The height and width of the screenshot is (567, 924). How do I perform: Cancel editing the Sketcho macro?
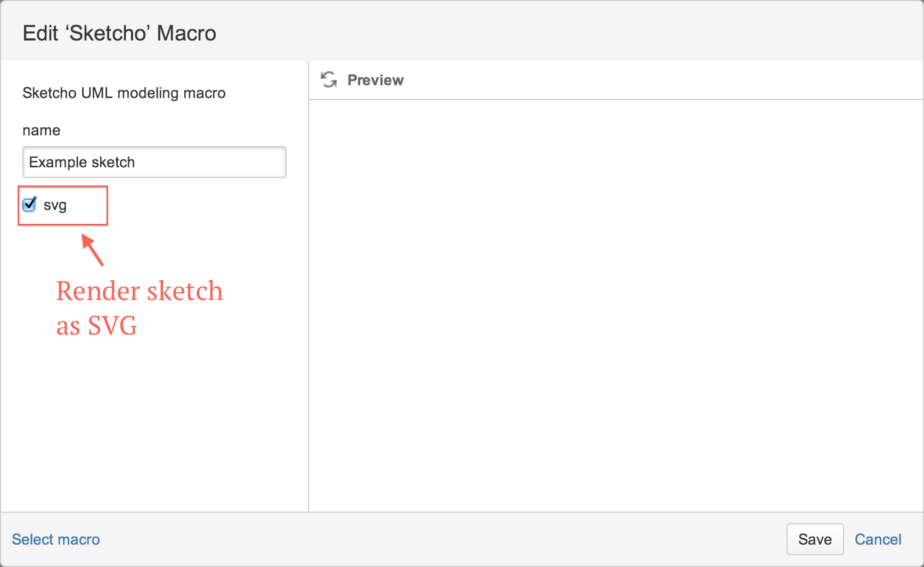coord(878,539)
